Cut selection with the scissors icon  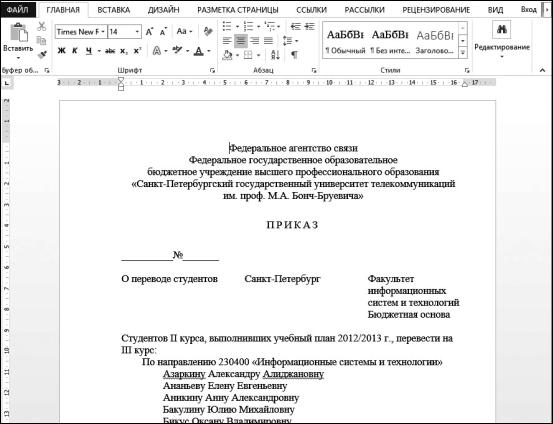[42, 26]
